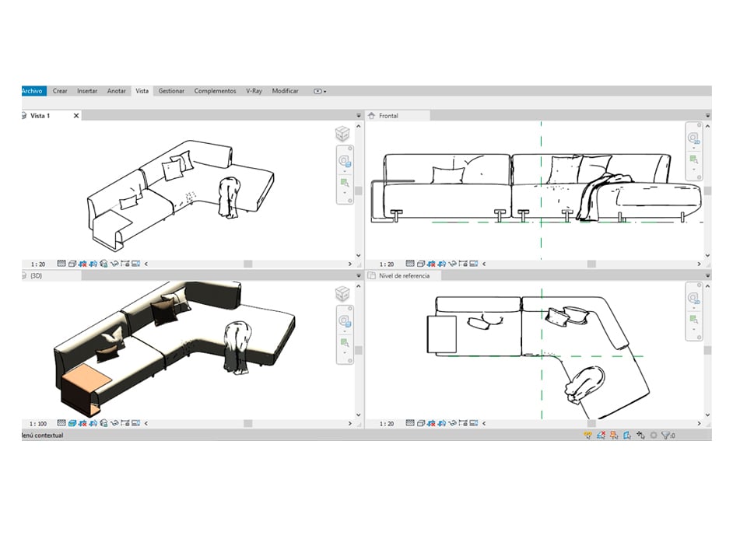
Task: Expand navigation wheel options in Vista 1 view
Action: point(345,171)
